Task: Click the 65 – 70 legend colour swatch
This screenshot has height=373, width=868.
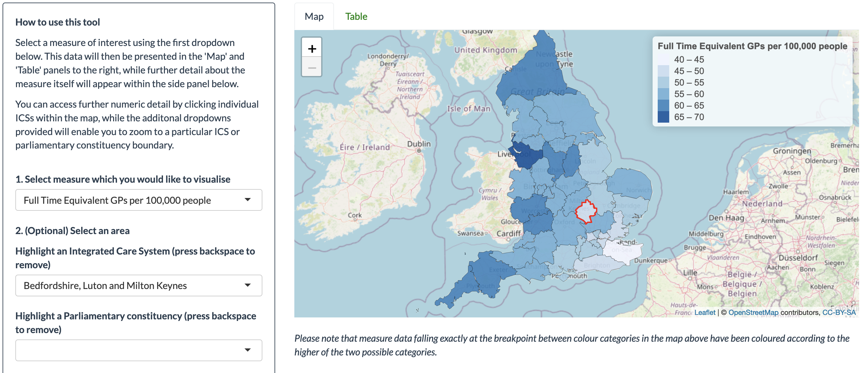Action: coord(663,117)
